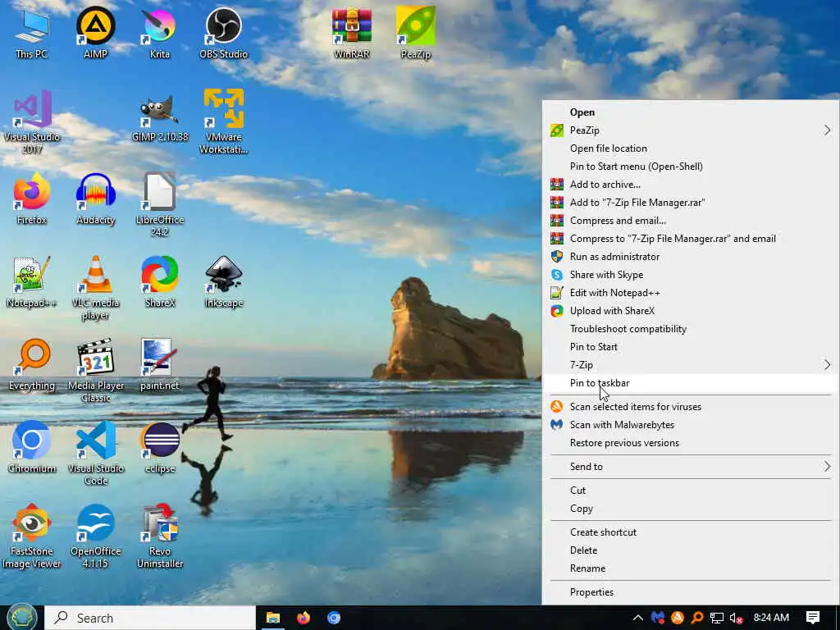The image size is (840, 630).
Task: Show hidden tray icons chevron
Action: (637, 618)
